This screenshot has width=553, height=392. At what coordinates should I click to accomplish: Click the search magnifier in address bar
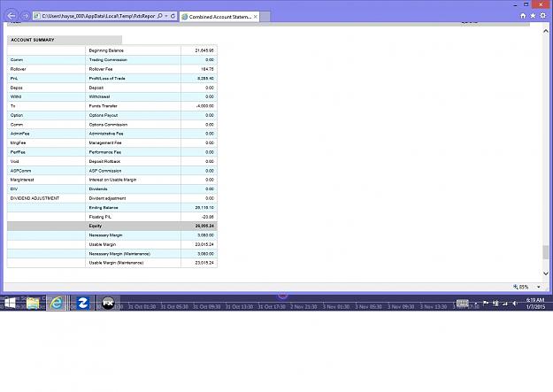160,16
